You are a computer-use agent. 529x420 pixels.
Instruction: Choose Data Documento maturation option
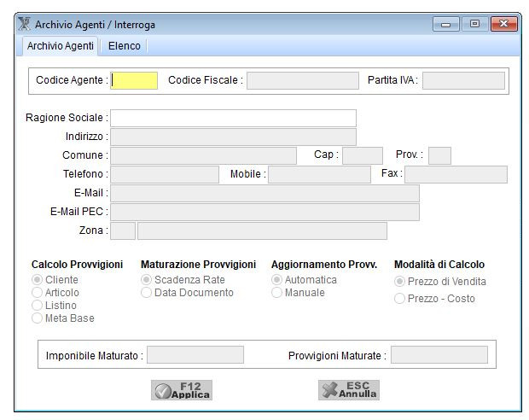(147, 293)
